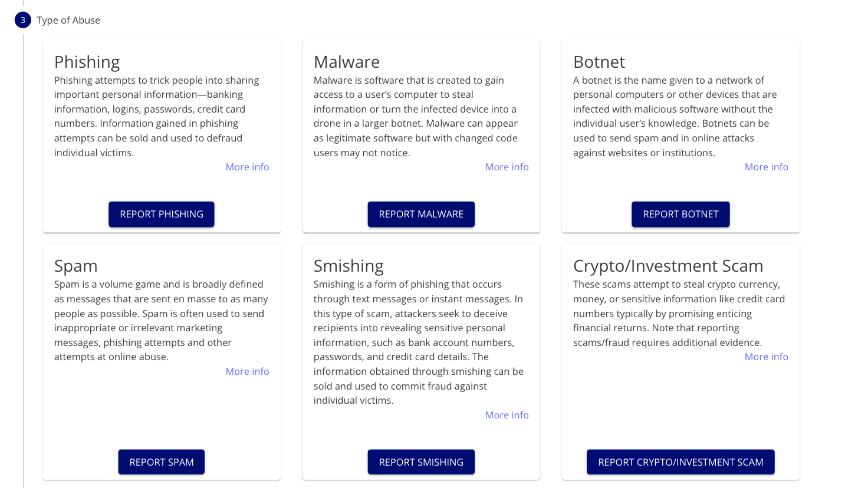Click the Crypto/Investment Scam card heading
The width and height of the screenshot is (868, 488).
pyautogui.click(x=668, y=266)
